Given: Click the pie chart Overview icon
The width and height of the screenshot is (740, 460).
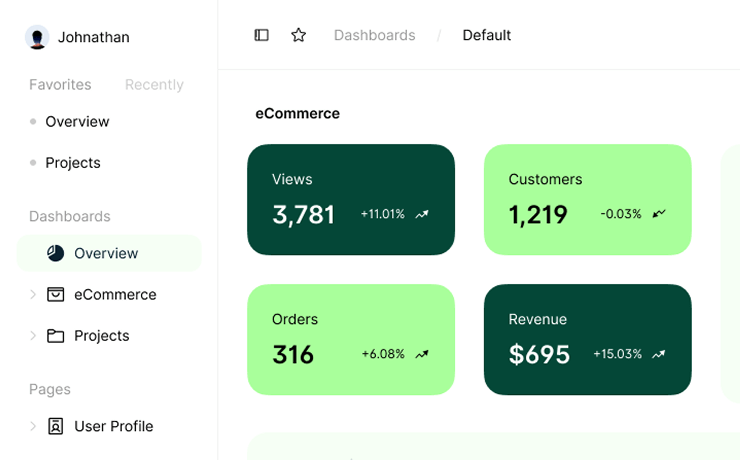Looking at the screenshot, I should click(56, 253).
